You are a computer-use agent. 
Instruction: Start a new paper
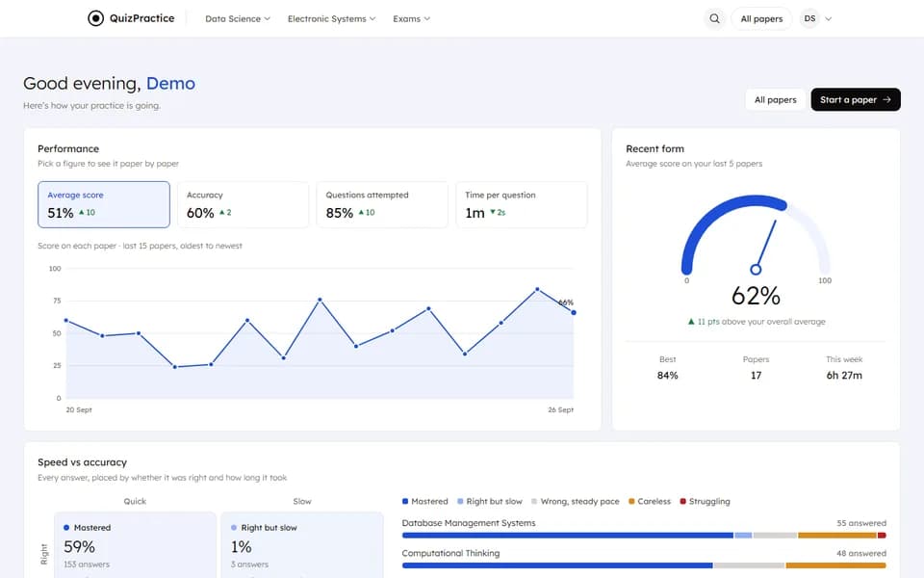(855, 99)
